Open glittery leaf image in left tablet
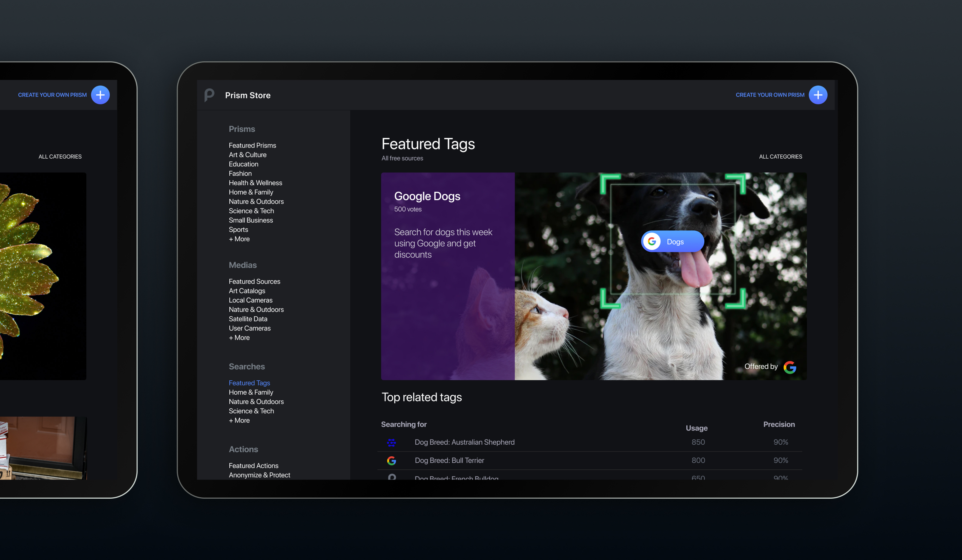The height and width of the screenshot is (560, 962). pos(43,276)
